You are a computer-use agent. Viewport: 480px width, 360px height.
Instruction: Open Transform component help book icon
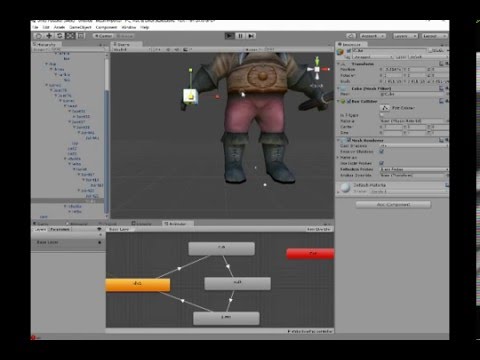(441, 63)
